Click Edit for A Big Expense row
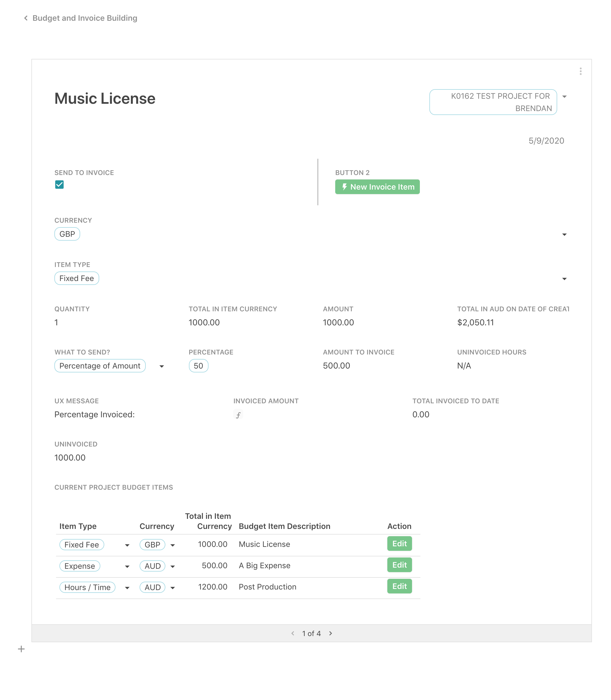Image resolution: width=611 pixels, height=700 pixels. tap(399, 565)
